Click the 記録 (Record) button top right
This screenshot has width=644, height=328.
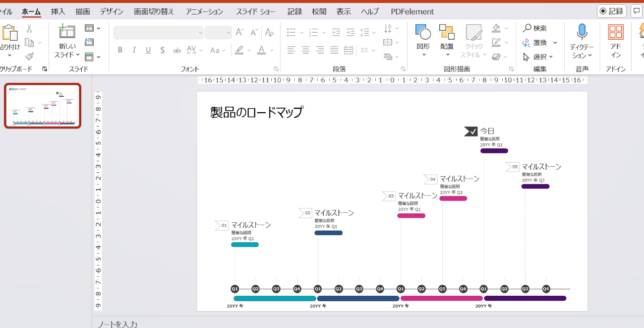click(612, 11)
